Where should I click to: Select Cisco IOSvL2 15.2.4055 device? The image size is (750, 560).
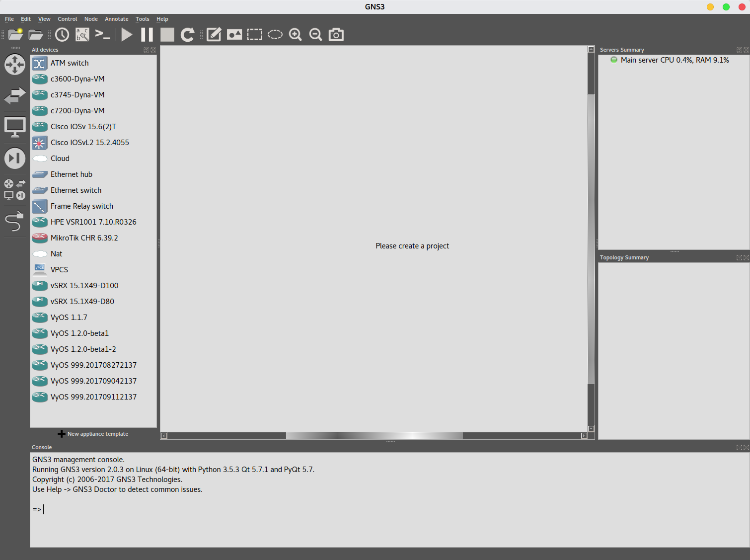(x=93, y=143)
